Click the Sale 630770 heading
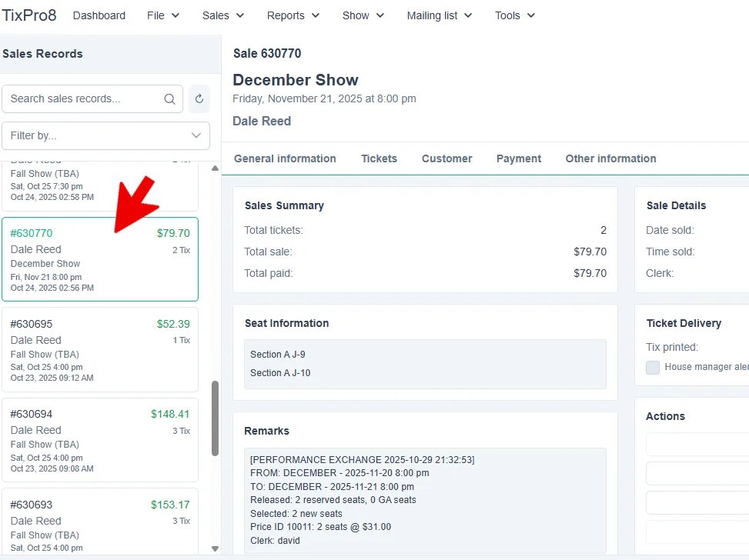Viewport: 749px width, 560px height. (267, 54)
